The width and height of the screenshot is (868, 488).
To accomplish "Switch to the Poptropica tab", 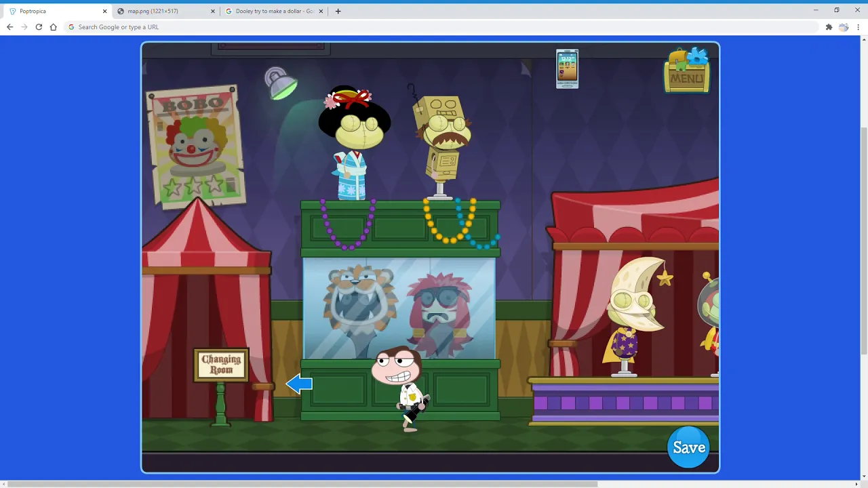I will (x=57, y=11).
